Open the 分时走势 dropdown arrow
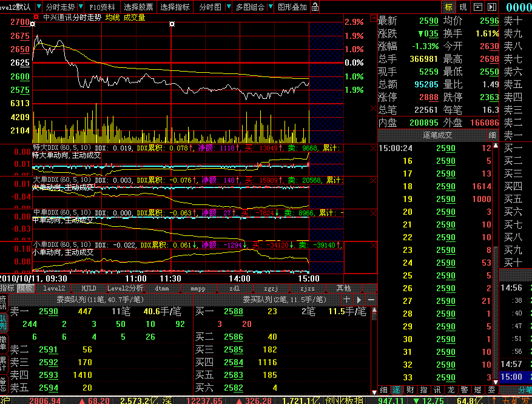532x404 pixels. coord(81,7)
